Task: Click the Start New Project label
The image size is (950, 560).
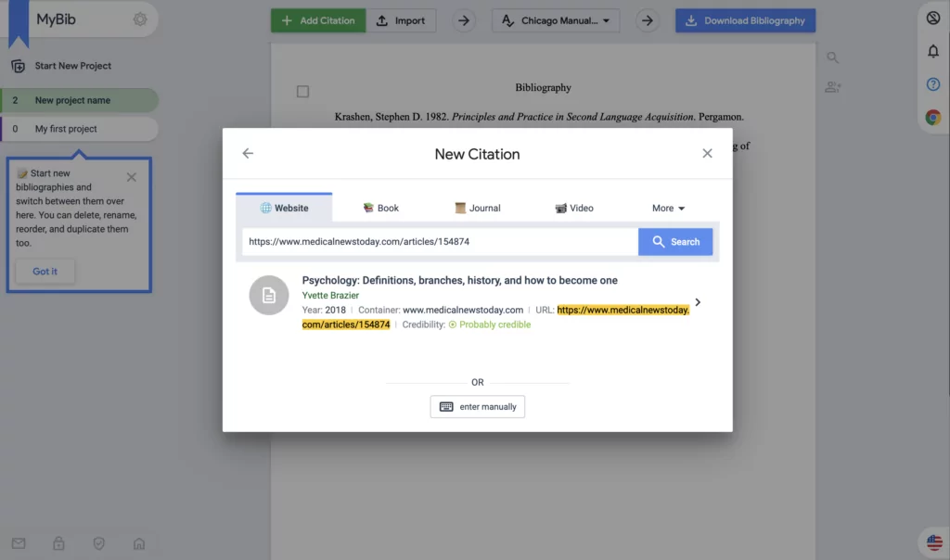Action: [x=72, y=66]
